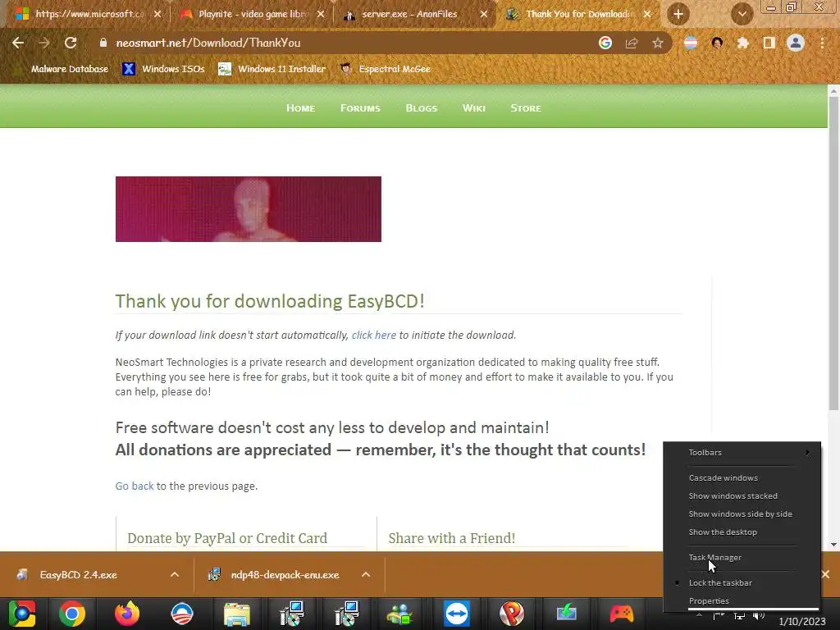The image size is (840, 630).
Task: Close the Playnite tab
Action: click(x=321, y=14)
